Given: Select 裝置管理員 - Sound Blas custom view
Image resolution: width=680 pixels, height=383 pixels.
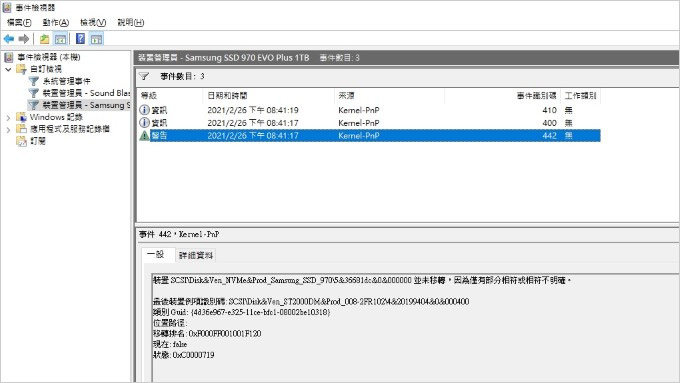Looking at the screenshot, I should (86, 93).
